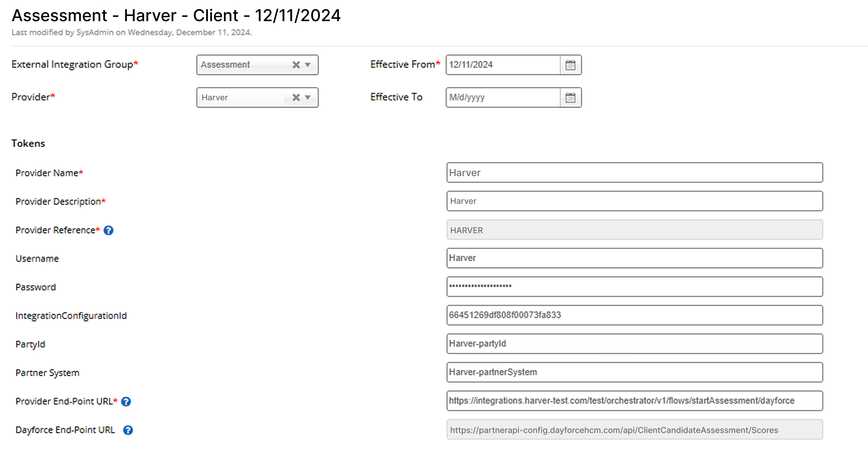The image size is (868, 464).
Task: Click the Tokens section heading
Action: click(28, 143)
